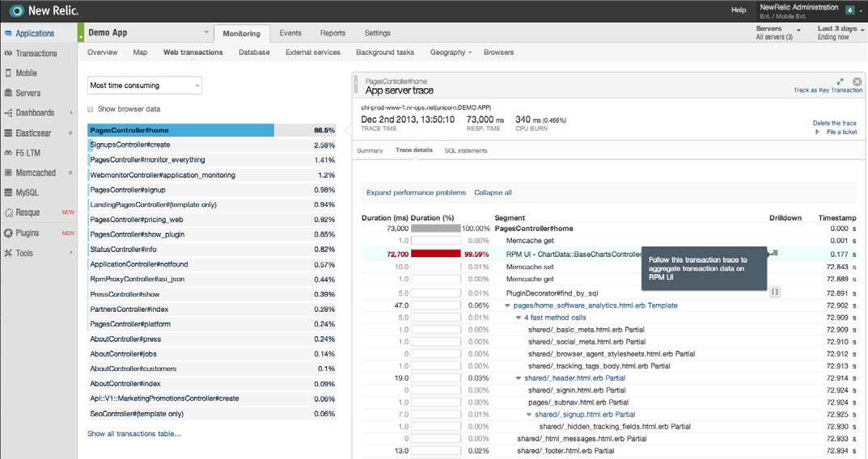Open NewRelic Administration account menu
This screenshot has height=459, width=868.
[x=810, y=11]
